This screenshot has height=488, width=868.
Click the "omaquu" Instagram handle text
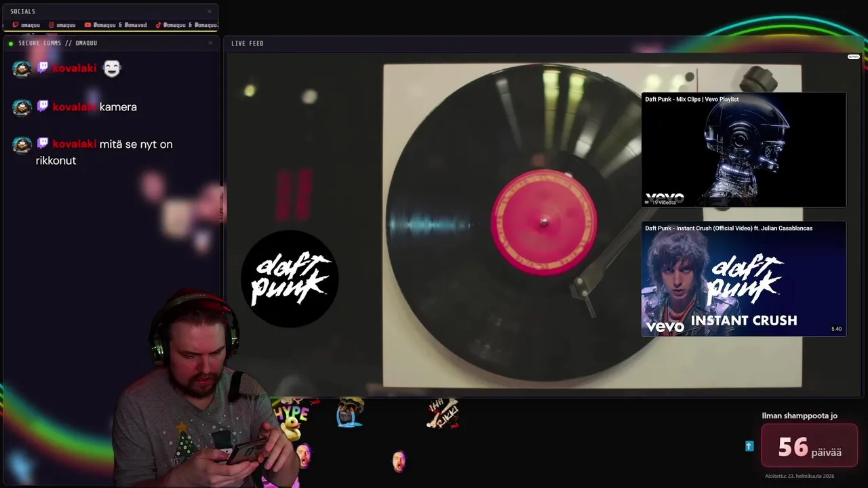[x=66, y=25]
